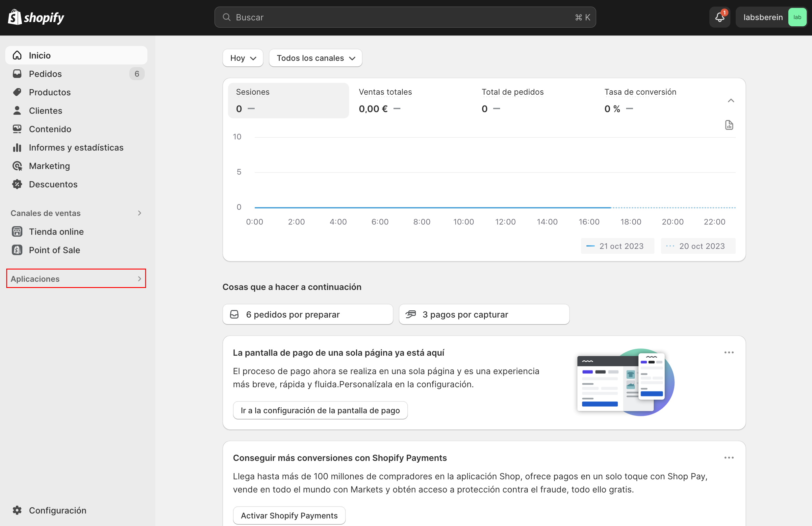The height and width of the screenshot is (526, 812).
Task: Expand the Canales de ventas section
Action: pyautogui.click(x=140, y=213)
